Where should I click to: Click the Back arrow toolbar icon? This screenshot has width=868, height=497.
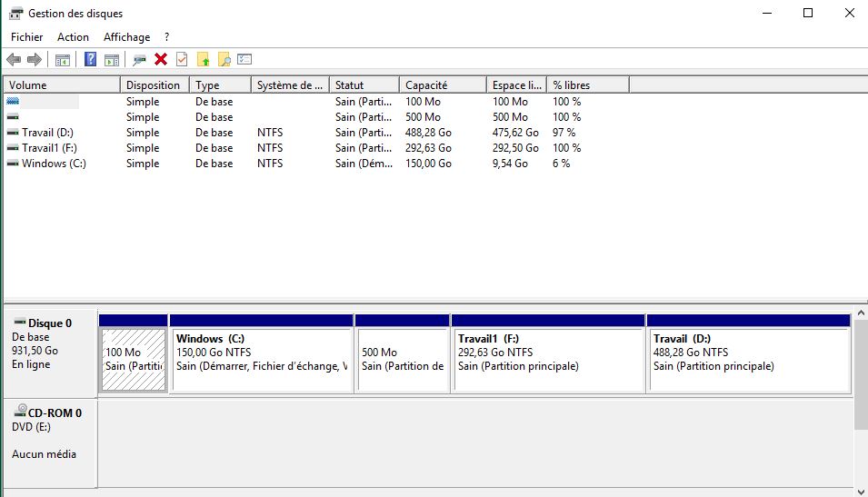click(13, 60)
